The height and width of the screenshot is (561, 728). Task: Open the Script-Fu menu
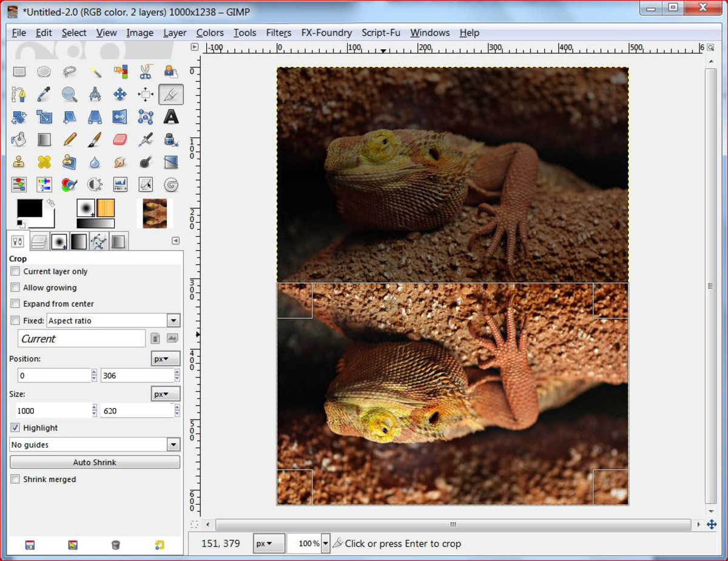pyautogui.click(x=380, y=33)
